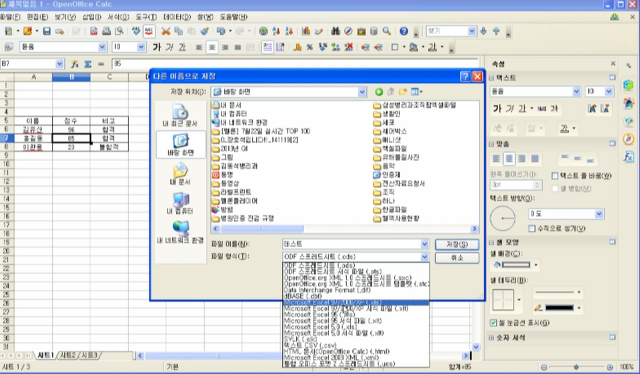The height and width of the screenshot is (374, 640).
Task: Click the Functions fx icon in sidebar strip
Action: coord(629,157)
